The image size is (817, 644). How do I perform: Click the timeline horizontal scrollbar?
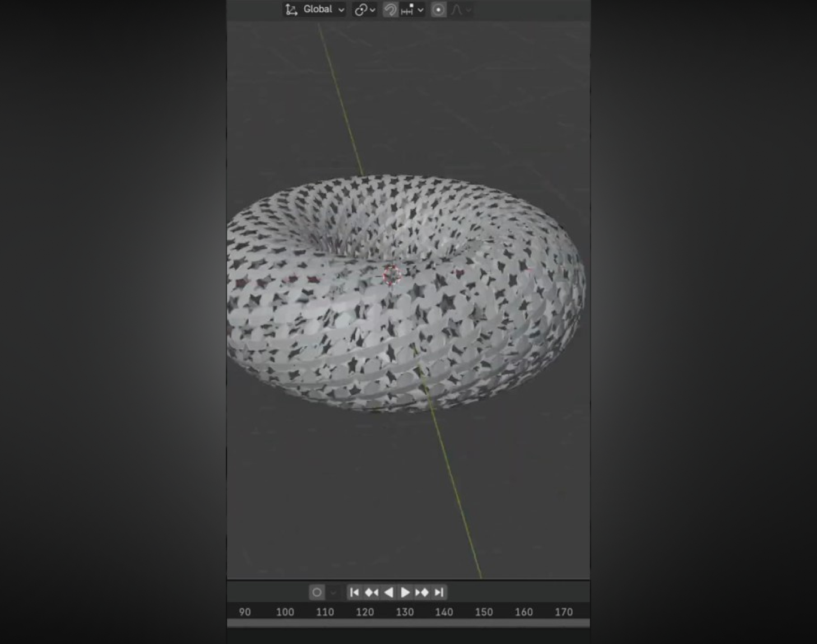[408, 623]
